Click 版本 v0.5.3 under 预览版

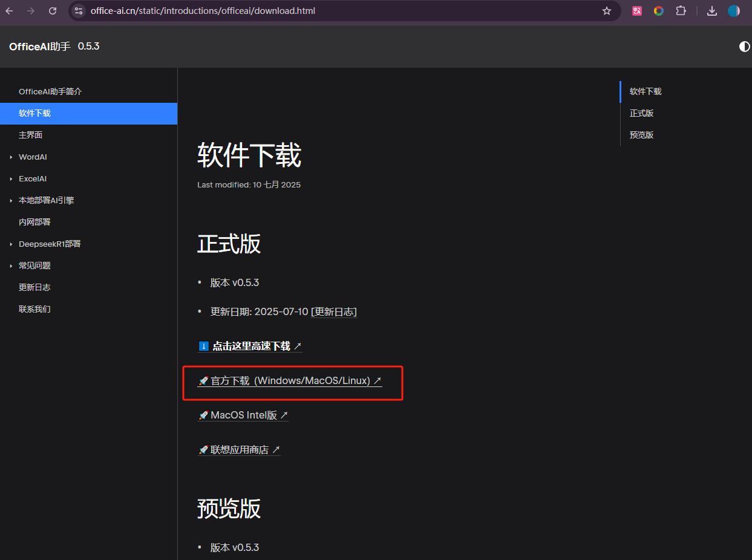(x=235, y=547)
